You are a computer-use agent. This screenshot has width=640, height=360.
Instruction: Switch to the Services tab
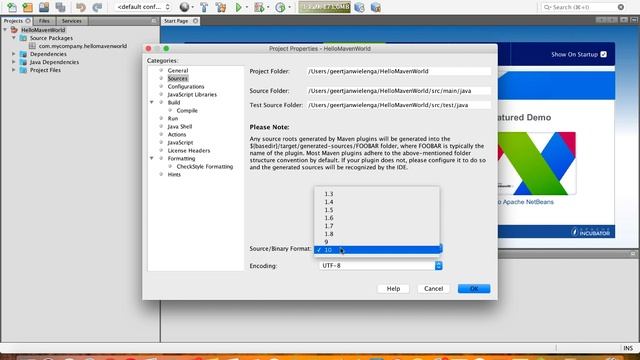pyautogui.click(x=71, y=21)
